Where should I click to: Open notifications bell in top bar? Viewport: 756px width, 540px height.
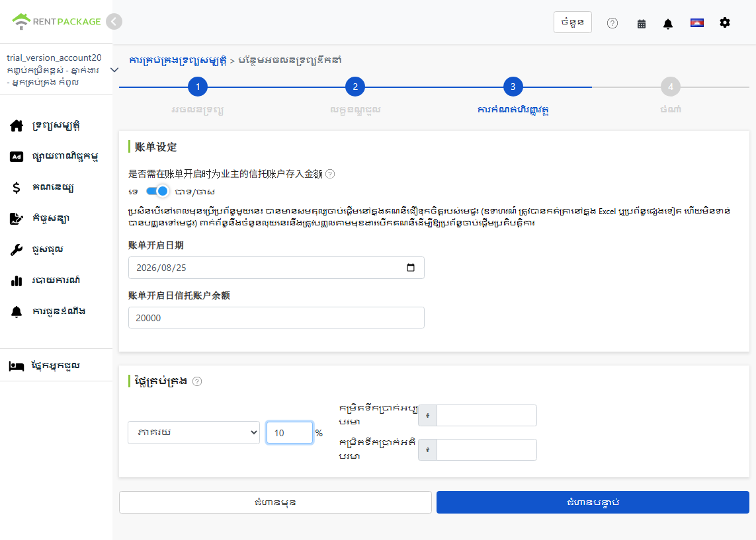pos(668,24)
